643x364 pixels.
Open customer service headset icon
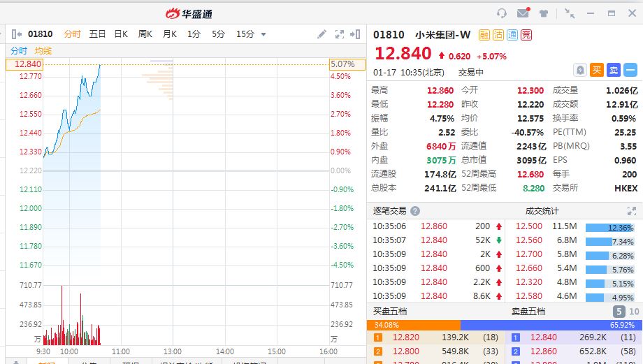tap(502, 13)
